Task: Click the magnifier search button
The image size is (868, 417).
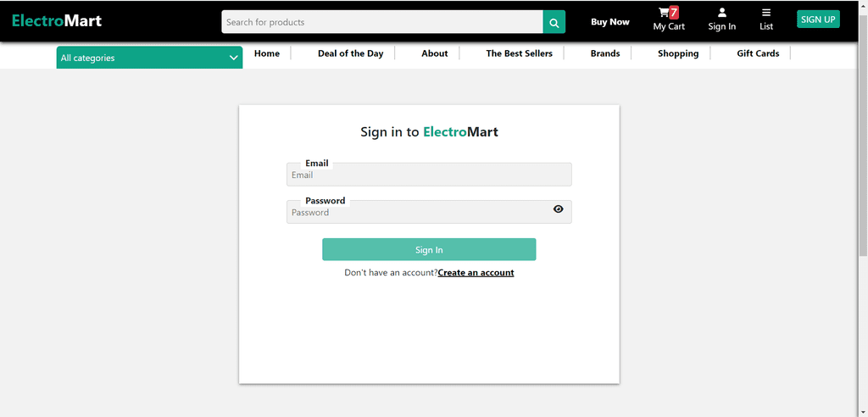Action: (554, 22)
